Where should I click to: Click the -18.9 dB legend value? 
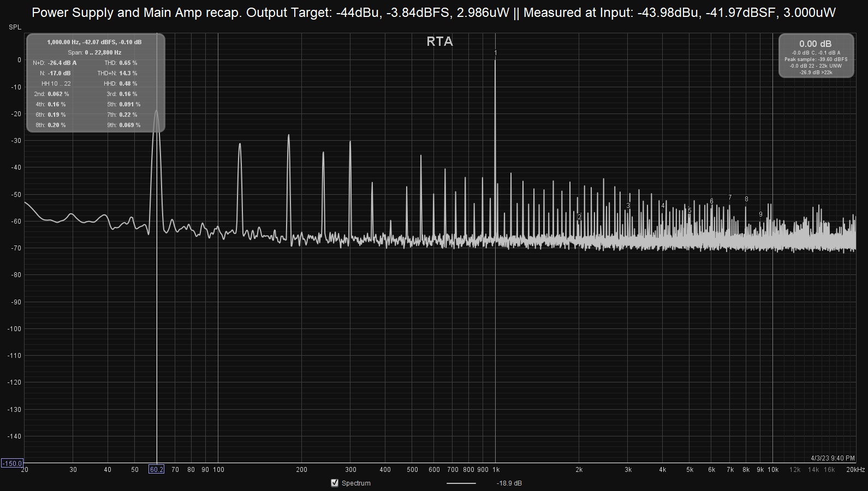coord(509,483)
